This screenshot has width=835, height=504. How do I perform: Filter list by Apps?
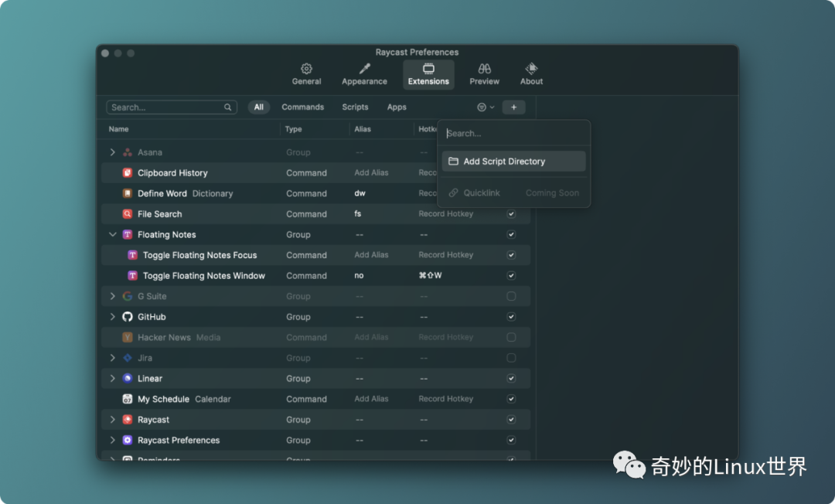coord(396,107)
